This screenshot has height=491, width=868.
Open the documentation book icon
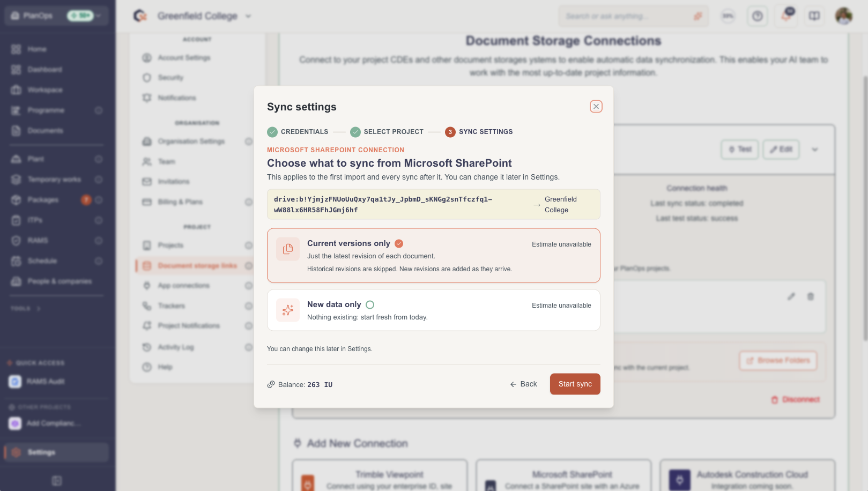pos(814,16)
